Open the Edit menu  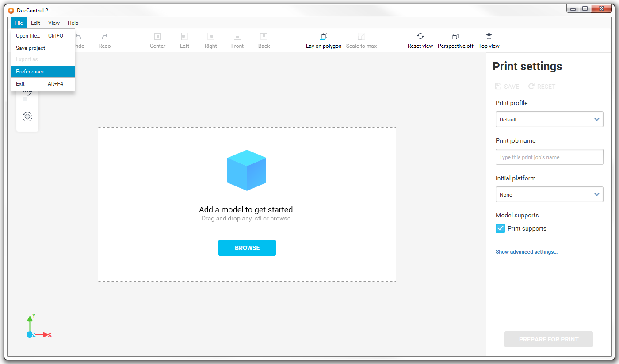coord(35,23)
